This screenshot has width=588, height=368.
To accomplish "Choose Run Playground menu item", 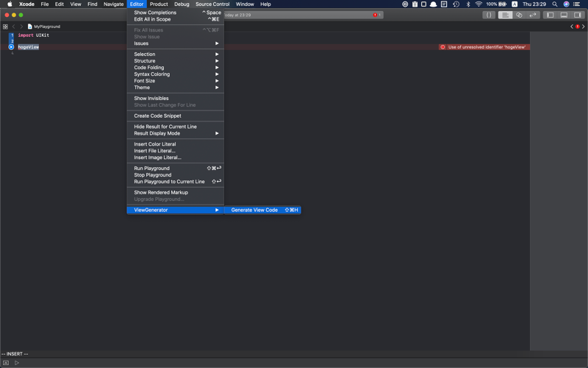I will pos(175,169).
